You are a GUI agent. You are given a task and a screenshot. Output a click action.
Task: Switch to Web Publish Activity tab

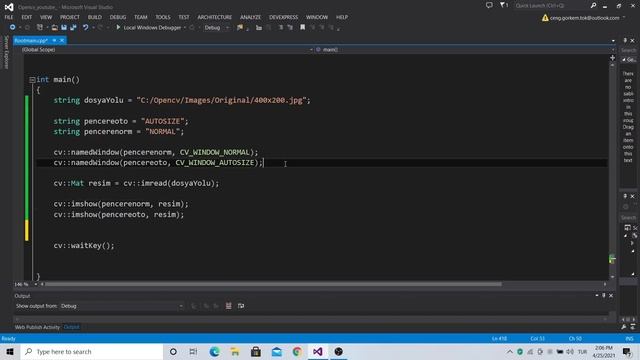pos(37,327)
